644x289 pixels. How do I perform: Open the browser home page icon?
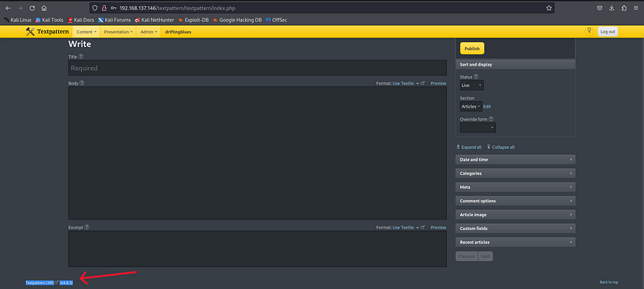(x=44, y=8)
